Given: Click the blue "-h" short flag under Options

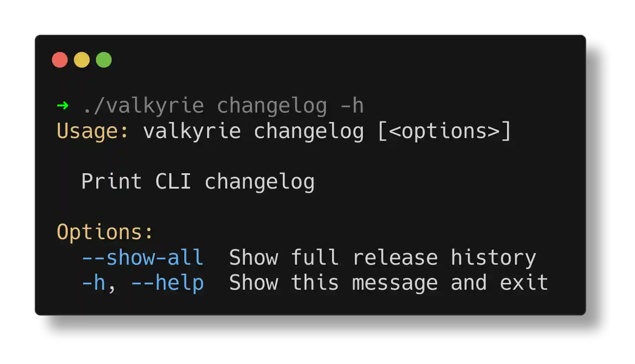Looking at the screenshot, I should [x=93, y=283].
